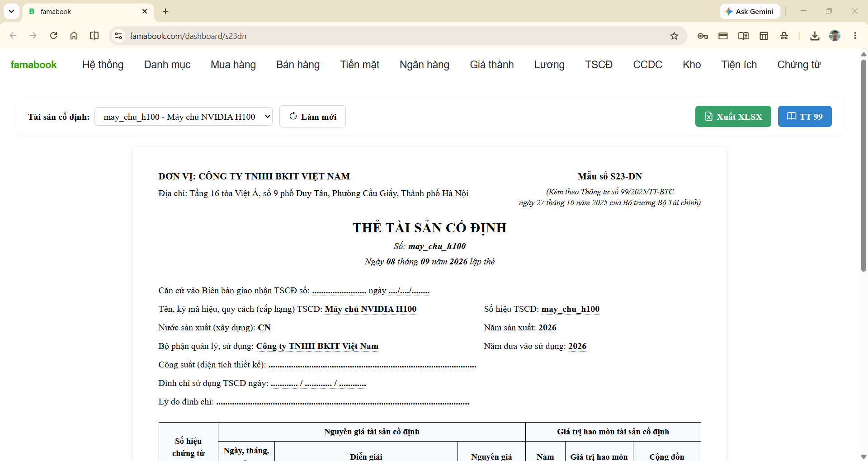Screen dimensions: 868x461
Task: Open the Kho menu
Action: click(x=692, y=65)
